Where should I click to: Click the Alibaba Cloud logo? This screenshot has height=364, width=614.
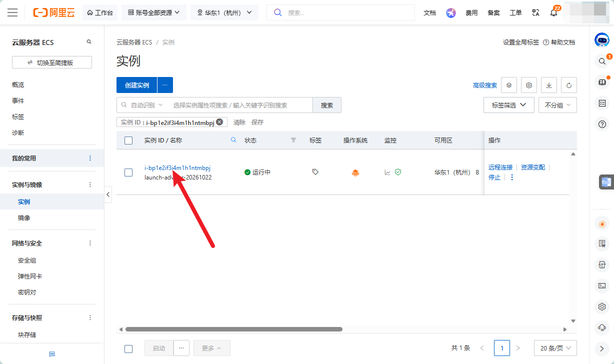53,12
